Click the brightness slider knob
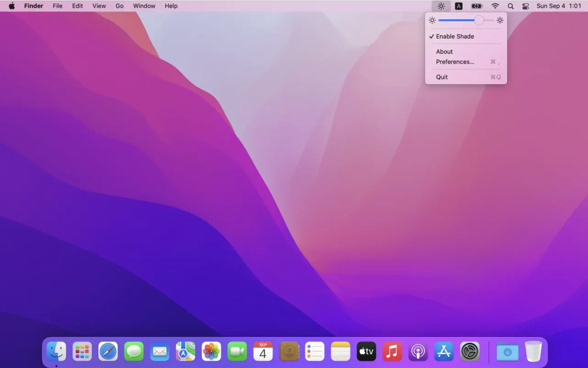 [479, 20]
